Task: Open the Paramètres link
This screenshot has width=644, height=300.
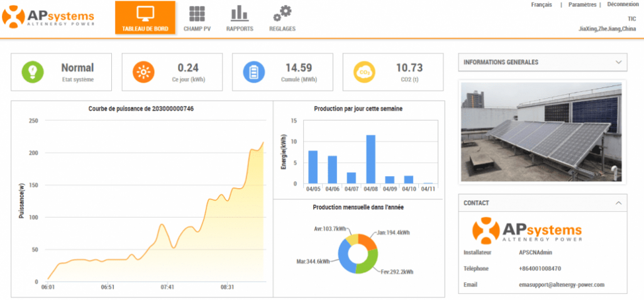Action: point(582,5)
